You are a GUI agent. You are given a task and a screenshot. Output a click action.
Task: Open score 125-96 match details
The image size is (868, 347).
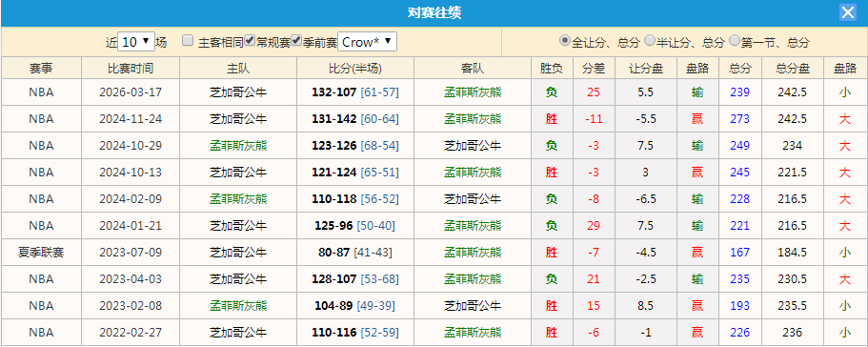coord(333,226)
